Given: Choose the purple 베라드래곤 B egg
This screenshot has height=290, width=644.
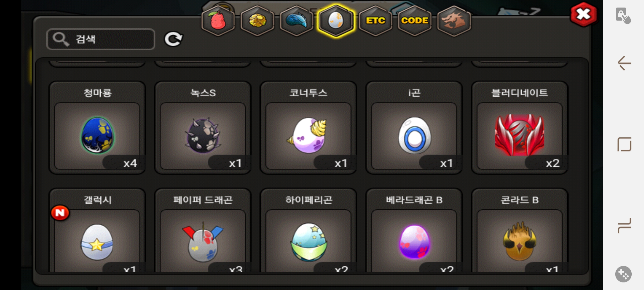Looking at the screenshot, I should click(x=414, y=231).
